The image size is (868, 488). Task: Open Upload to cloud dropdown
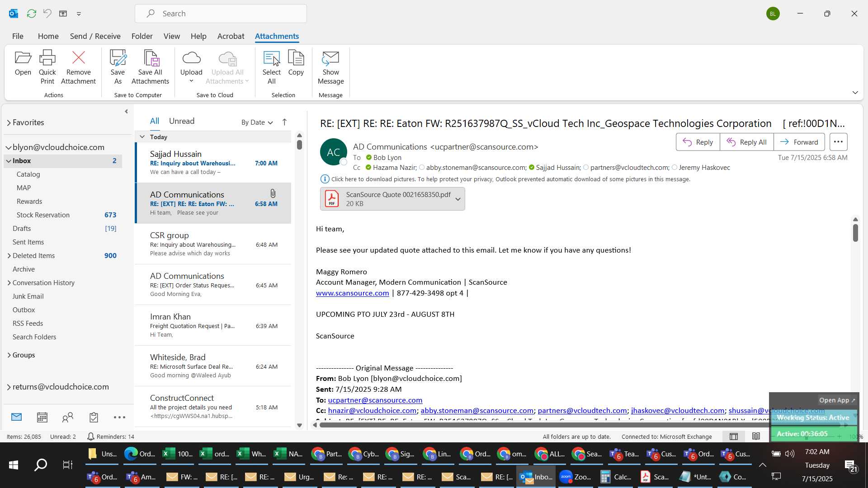[x=191, y=67]
